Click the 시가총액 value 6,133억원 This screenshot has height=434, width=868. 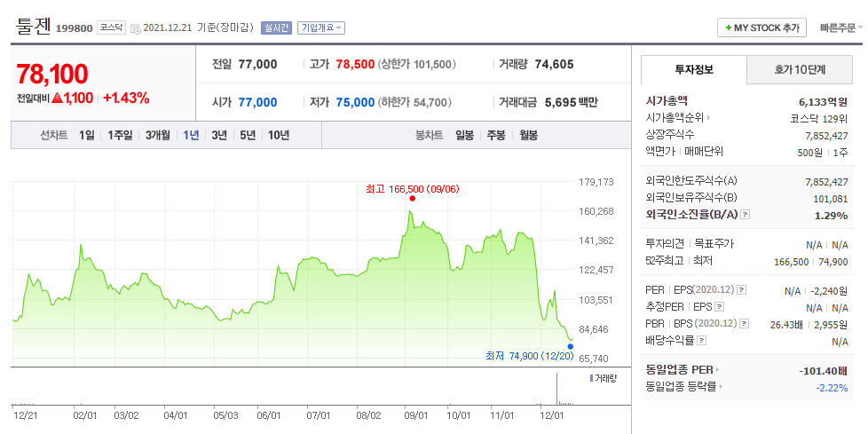tap(823, 101)
